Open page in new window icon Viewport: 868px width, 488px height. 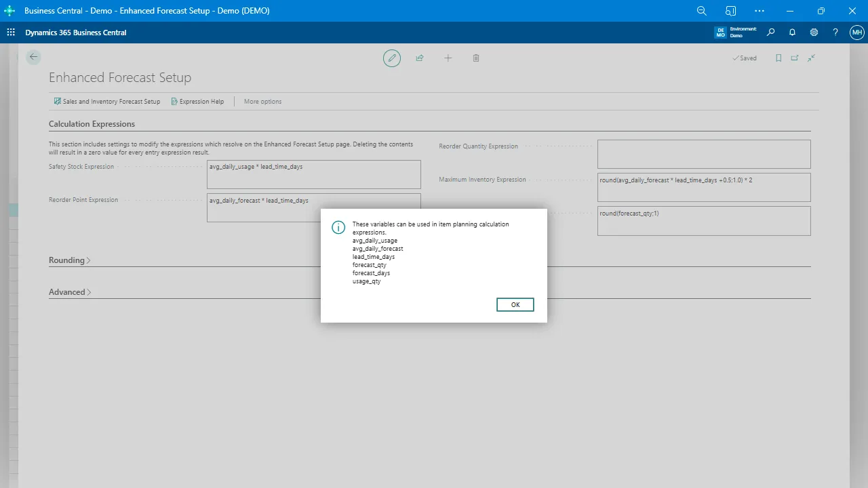coord(795,58)
